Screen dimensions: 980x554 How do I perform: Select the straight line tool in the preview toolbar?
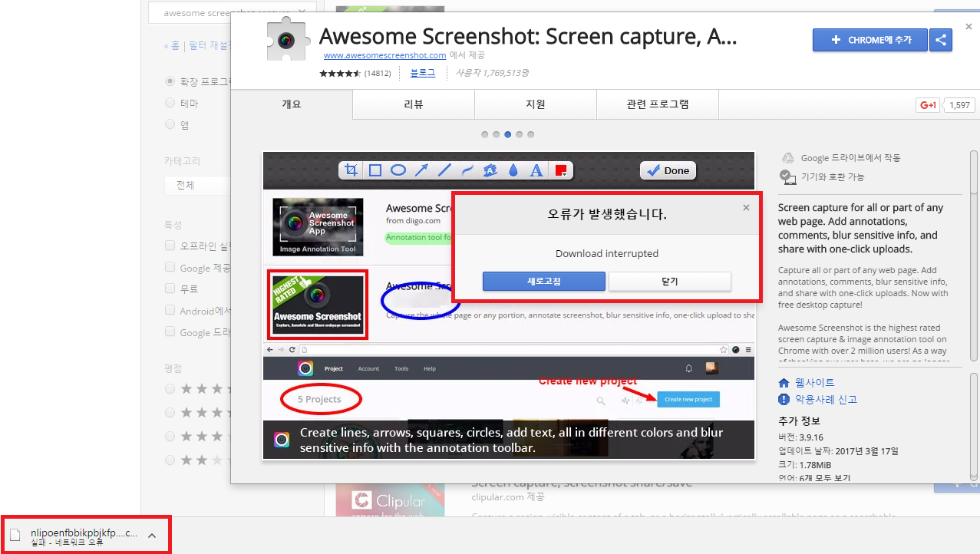pos(444,170)
